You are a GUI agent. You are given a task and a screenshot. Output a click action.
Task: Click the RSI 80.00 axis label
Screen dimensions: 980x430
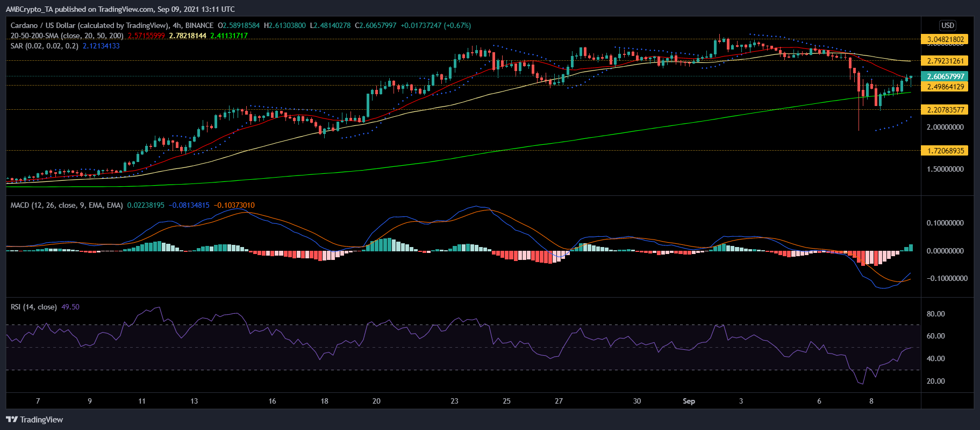pos(936,314)
